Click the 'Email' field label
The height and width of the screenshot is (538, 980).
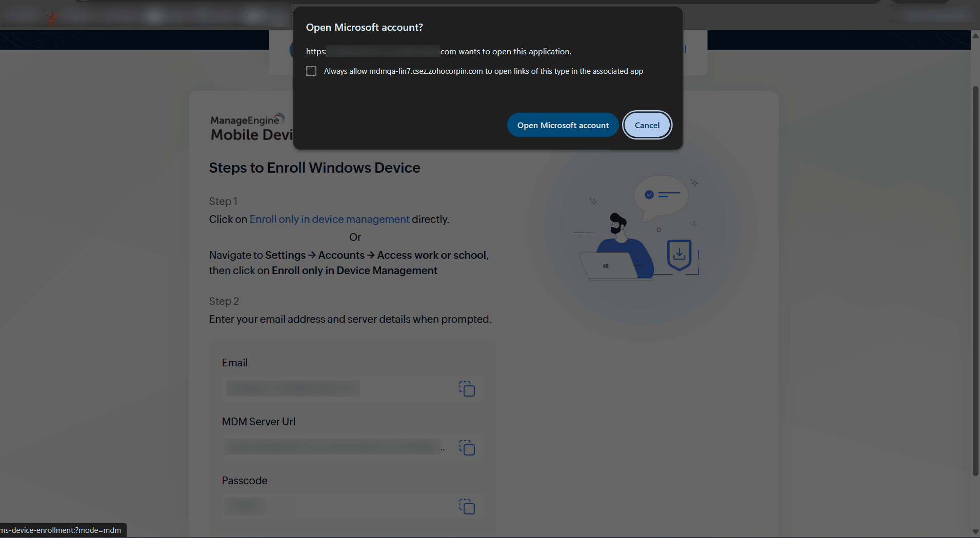235,363
